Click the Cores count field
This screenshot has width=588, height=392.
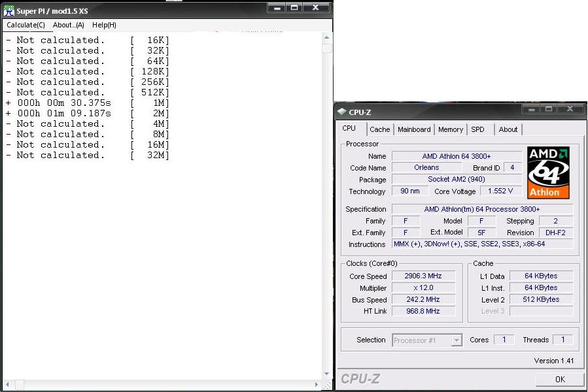(504, 340)
